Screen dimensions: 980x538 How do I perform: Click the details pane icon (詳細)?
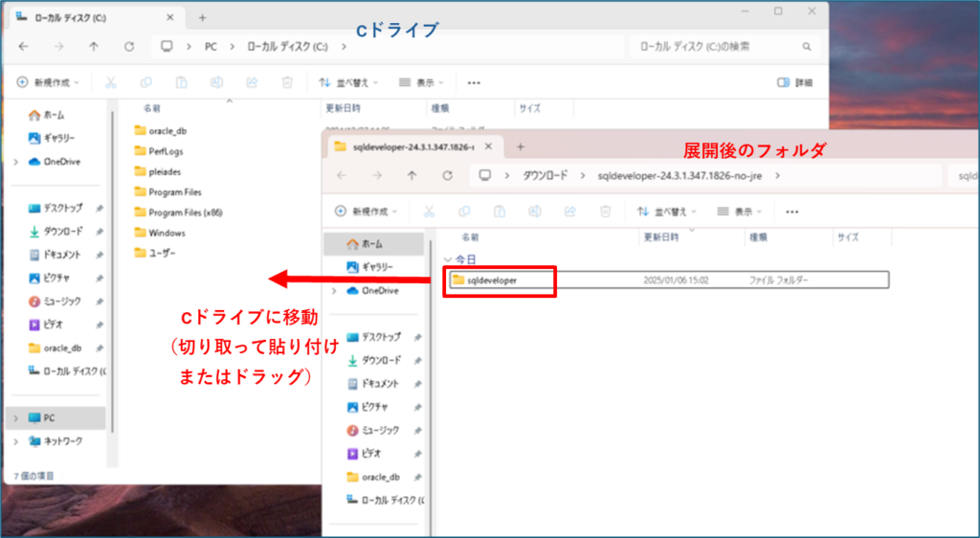796,82
